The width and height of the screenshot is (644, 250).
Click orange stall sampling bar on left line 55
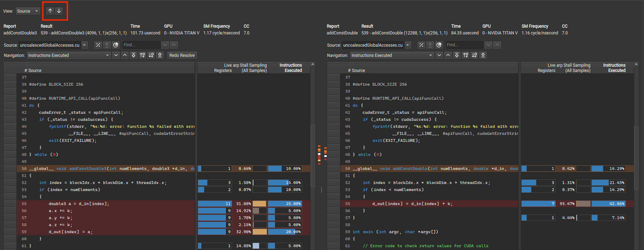259,204
